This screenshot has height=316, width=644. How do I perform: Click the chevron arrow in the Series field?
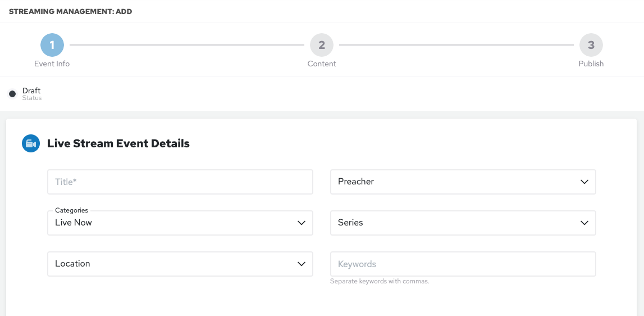pyautogui.click(x=584, y=223)
